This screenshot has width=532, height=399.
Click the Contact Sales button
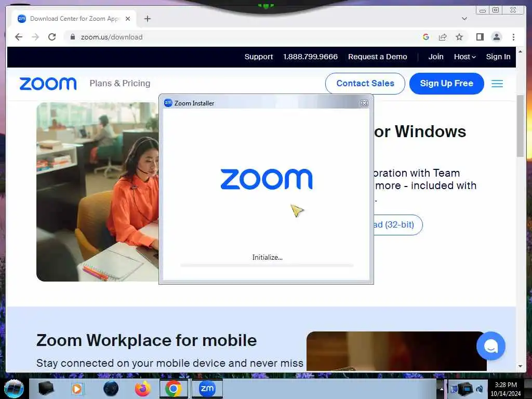(365, 84)
